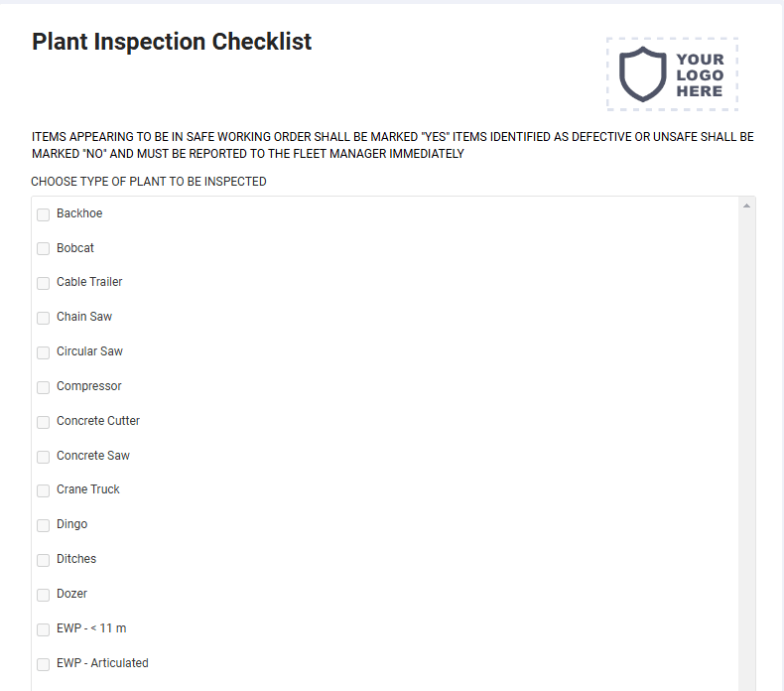This screenshot has height=691, width=784.
Task: Tick the Crane Truck checkbox
Action: [x=44, y=490]
